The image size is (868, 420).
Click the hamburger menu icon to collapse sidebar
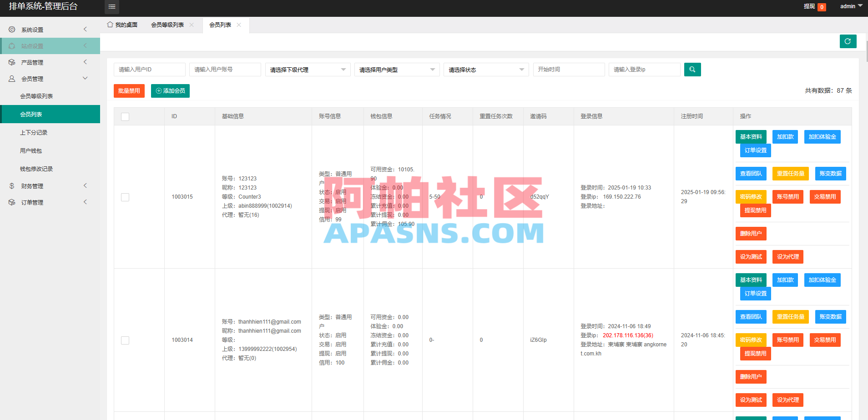[111, 7]
